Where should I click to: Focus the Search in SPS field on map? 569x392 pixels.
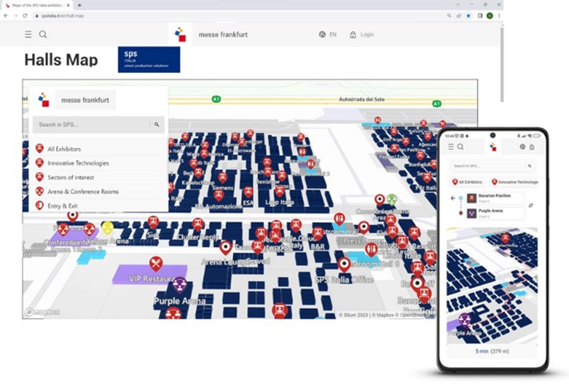[x=91, y=125]
